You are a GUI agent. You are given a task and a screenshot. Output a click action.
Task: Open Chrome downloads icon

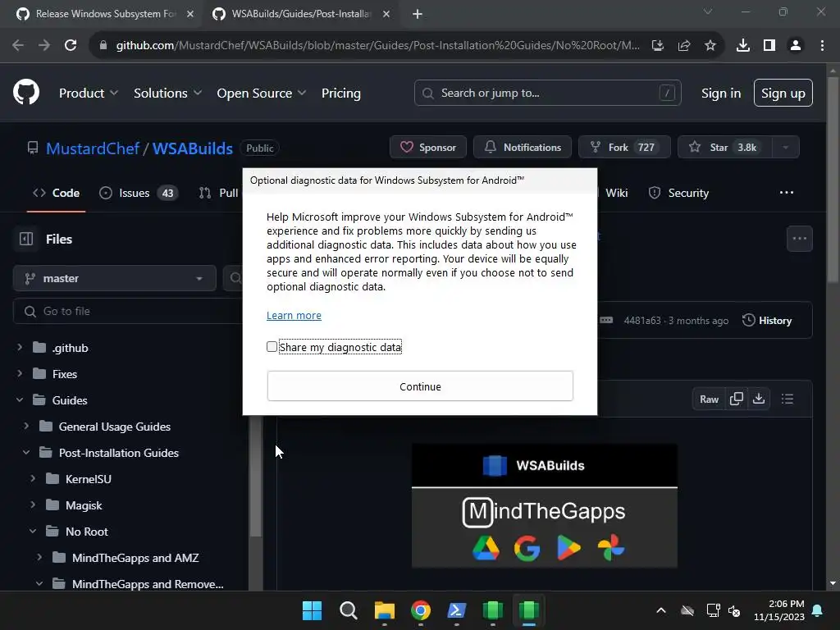pos(743,46)
